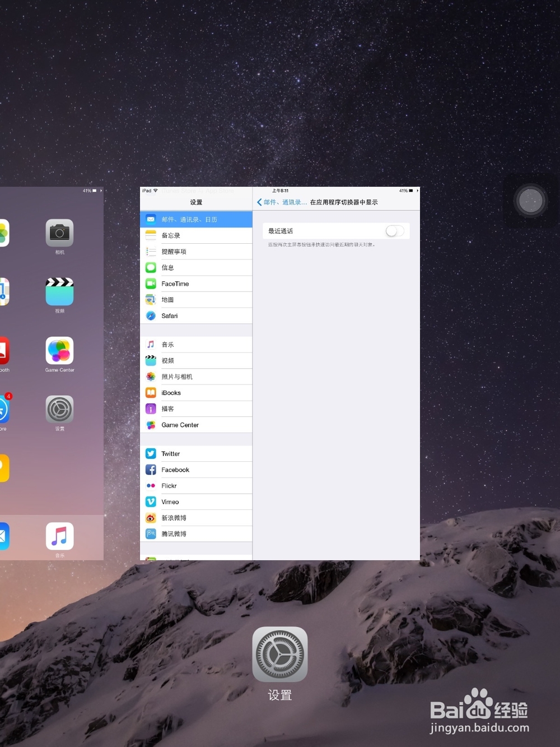This screenshot has height=747, width=560.
Task: Open 备忘录 settings row
Action: click(196, 235)
